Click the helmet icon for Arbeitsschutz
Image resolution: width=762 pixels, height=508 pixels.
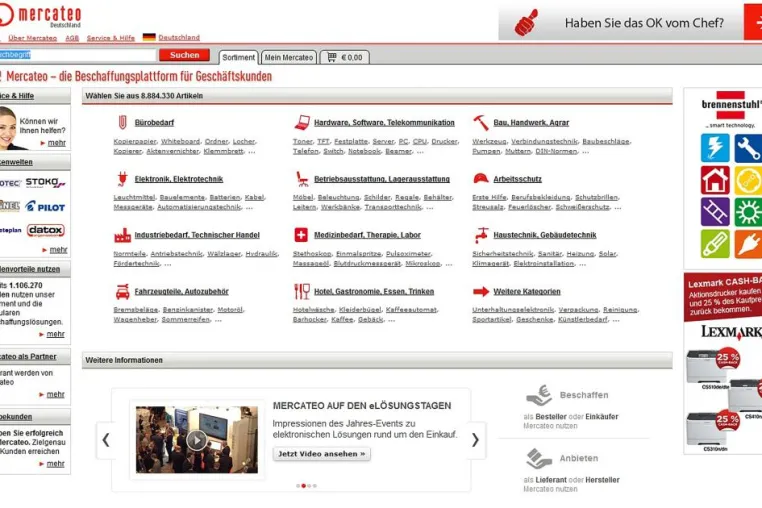(x=481, y=178)
